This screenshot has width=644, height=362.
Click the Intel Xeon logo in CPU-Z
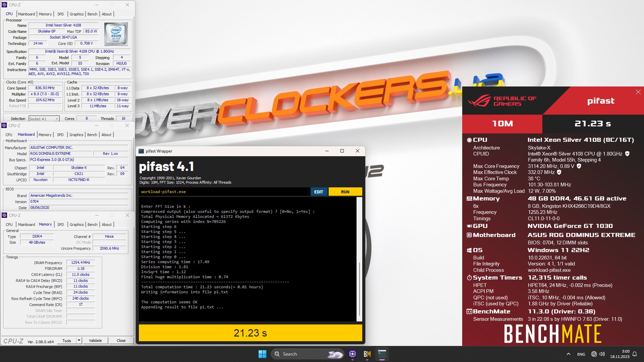coord(116,34)
